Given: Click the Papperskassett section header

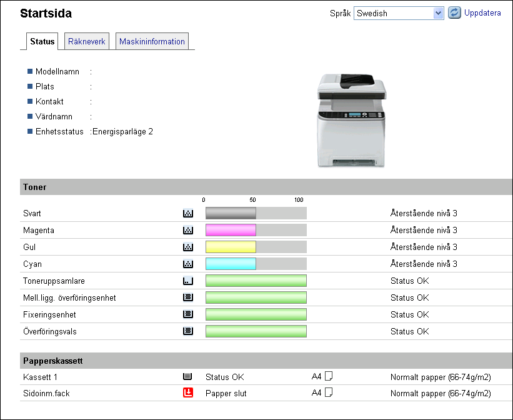Looking at the screenshot, I should click(x=266, y=361).
